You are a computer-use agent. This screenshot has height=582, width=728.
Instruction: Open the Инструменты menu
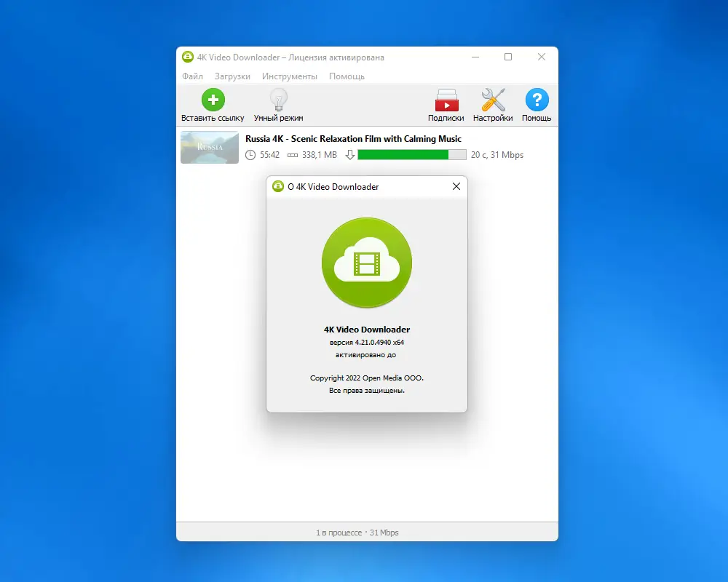click(x=289, y=76)
